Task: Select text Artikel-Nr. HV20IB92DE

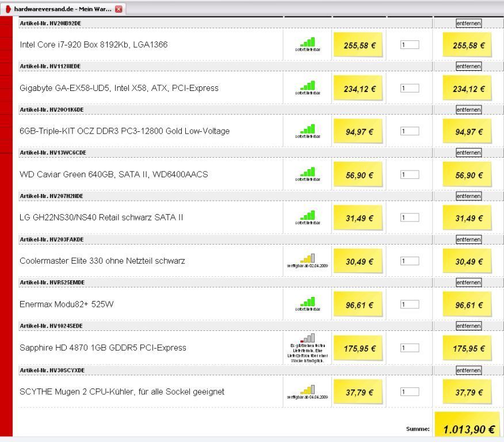Action: (51, 23)
